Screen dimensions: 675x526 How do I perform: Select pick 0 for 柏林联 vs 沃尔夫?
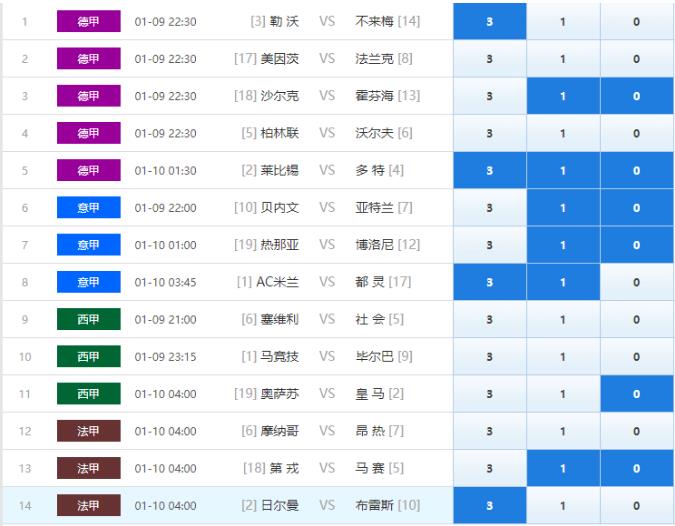coord(637,133)
